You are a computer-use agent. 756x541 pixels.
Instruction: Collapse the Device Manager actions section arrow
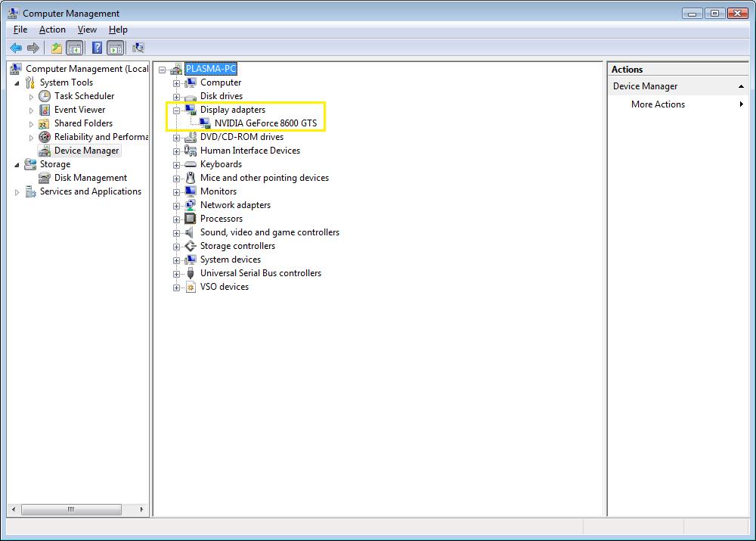coord(741,86)
